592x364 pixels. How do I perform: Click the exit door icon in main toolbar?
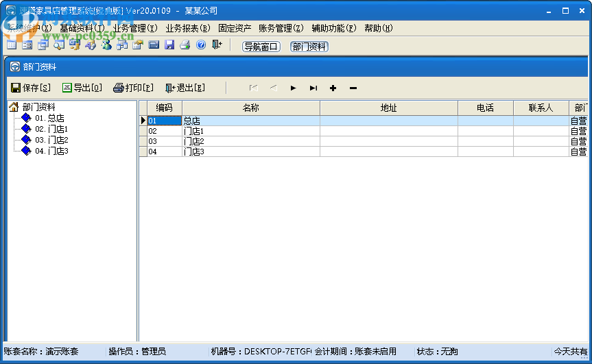(x=217, y=45)
